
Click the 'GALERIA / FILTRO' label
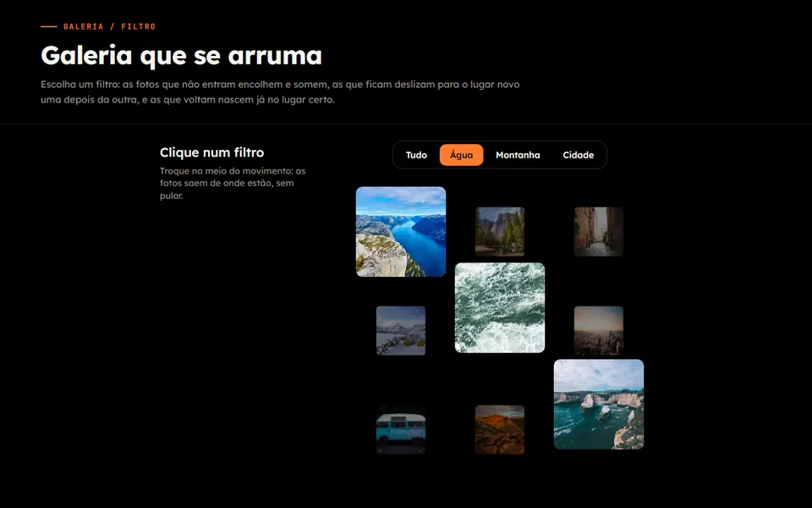(109, 26)
